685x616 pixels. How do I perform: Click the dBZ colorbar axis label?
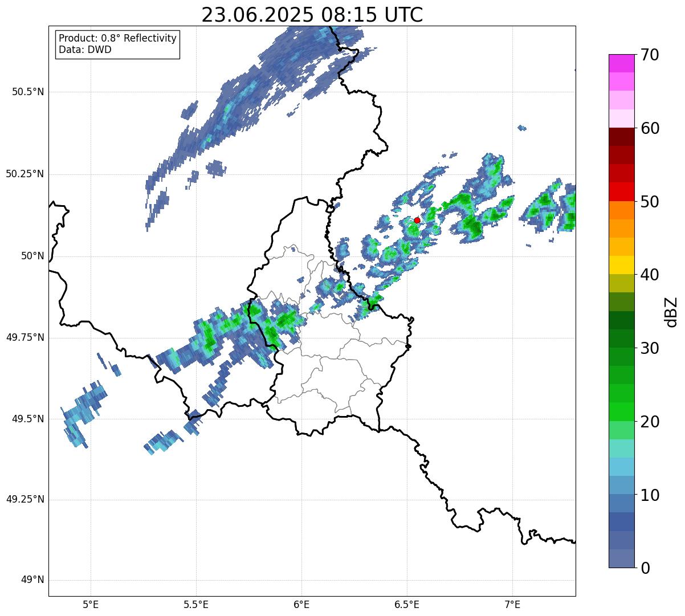coord(671,312)
